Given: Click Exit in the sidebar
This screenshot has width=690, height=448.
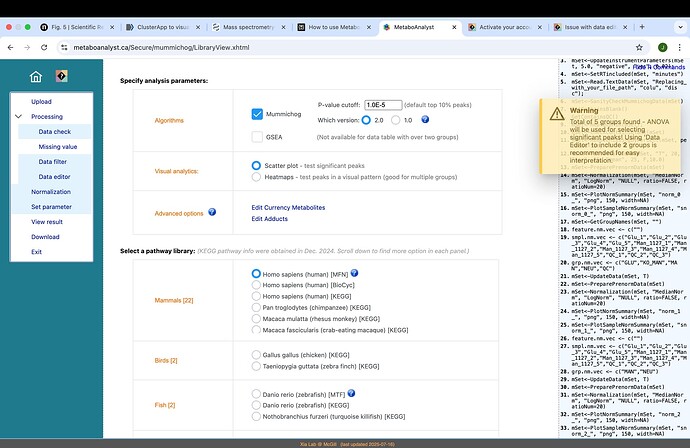Looking at the screenshot, I should 36,252.
